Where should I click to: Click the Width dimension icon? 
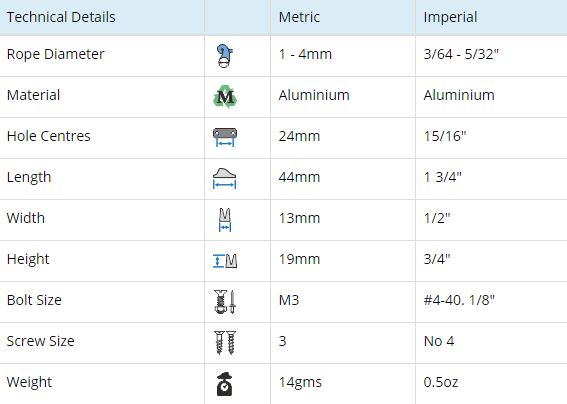click(x=225, y=220)
